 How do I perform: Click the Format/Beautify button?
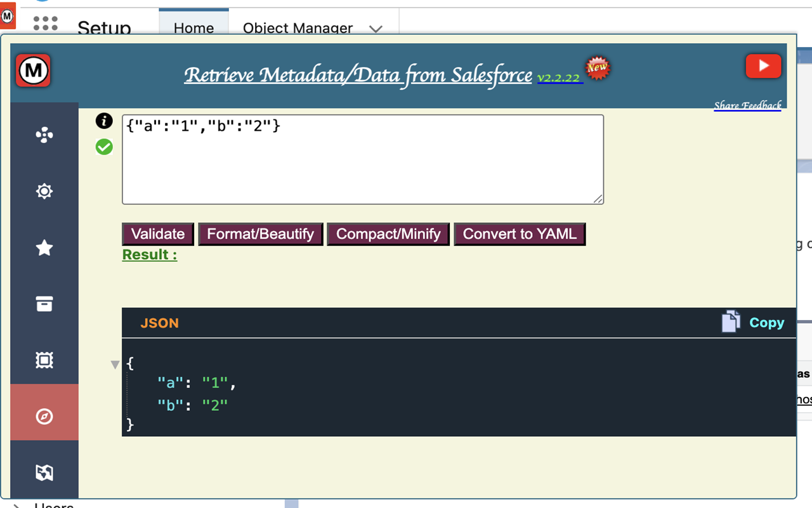pyautogui.click(x=261, y=234)
